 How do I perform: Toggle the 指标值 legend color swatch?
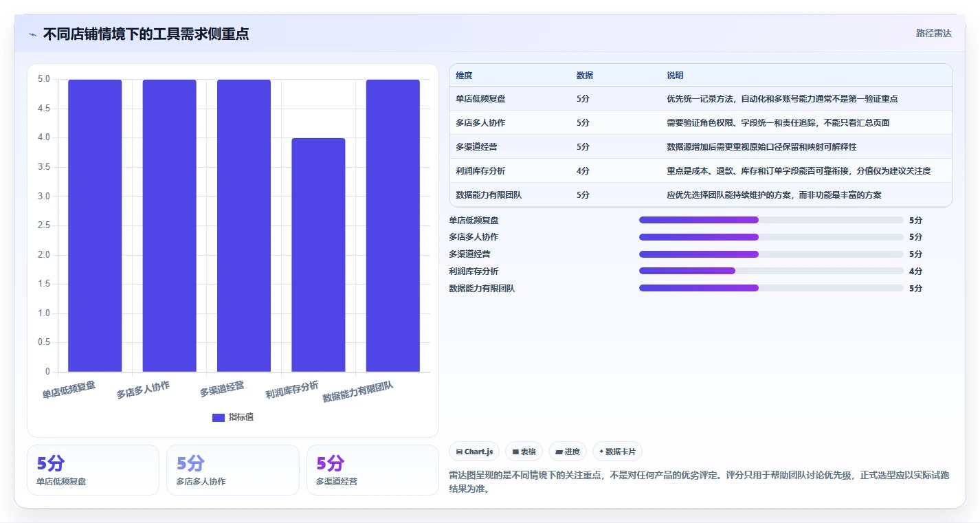tap(219, 417)
